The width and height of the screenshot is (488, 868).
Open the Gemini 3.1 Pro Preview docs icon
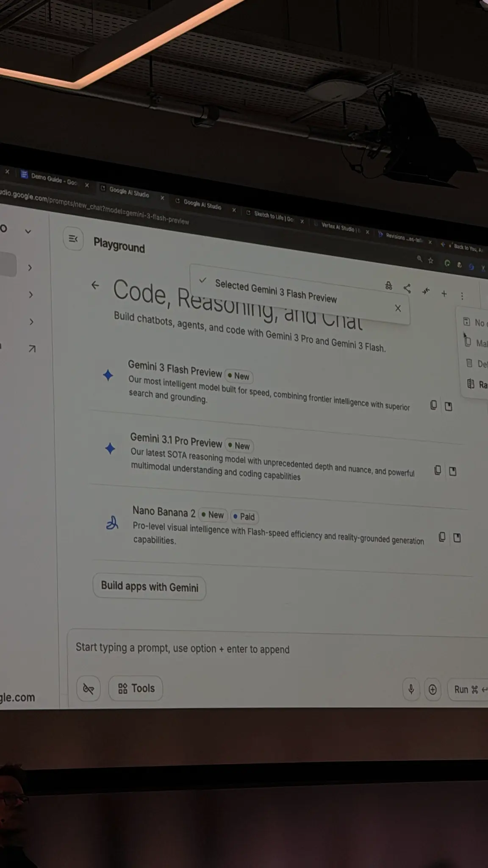(x=453, y=471)
